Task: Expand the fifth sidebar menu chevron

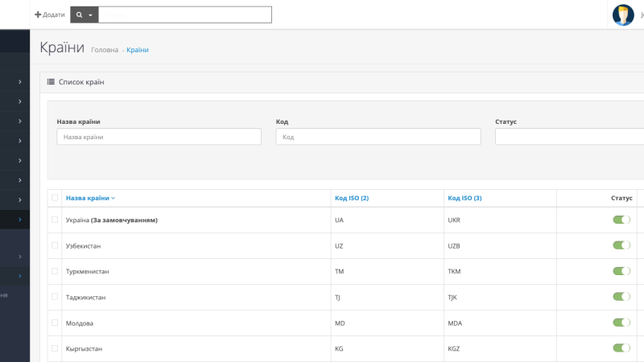Action: (19, 160)
